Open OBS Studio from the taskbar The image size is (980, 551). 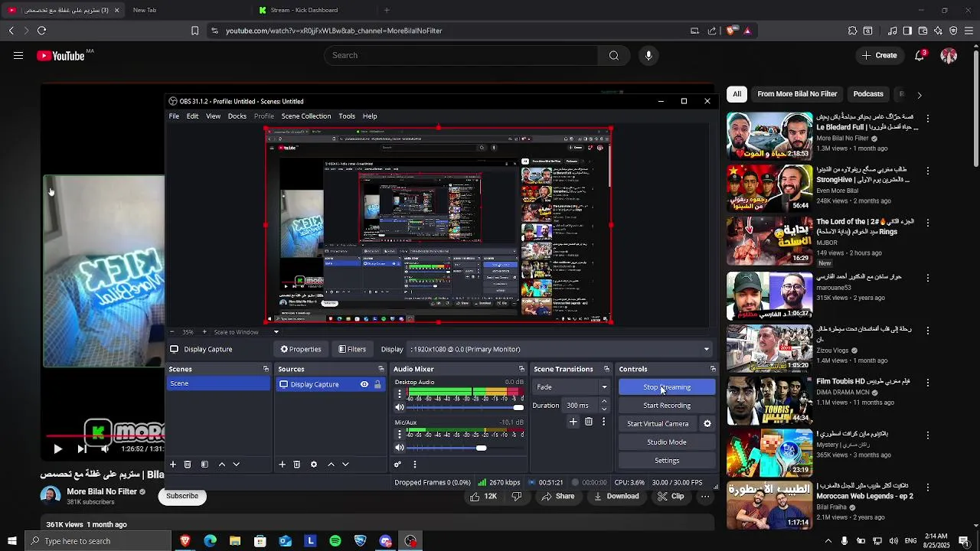(410, 541)
